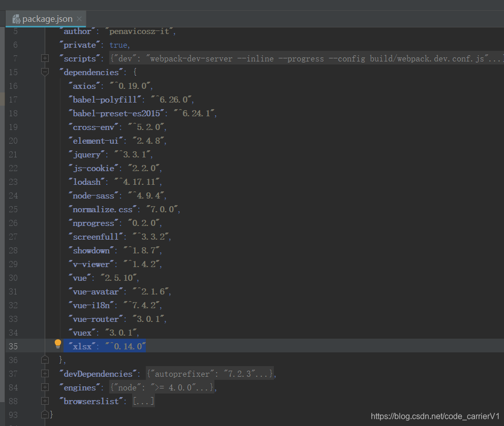Click the "babel-polyfill" dependency name
Image resolution: width=504 pixels, height=426 pixels.
105,100
